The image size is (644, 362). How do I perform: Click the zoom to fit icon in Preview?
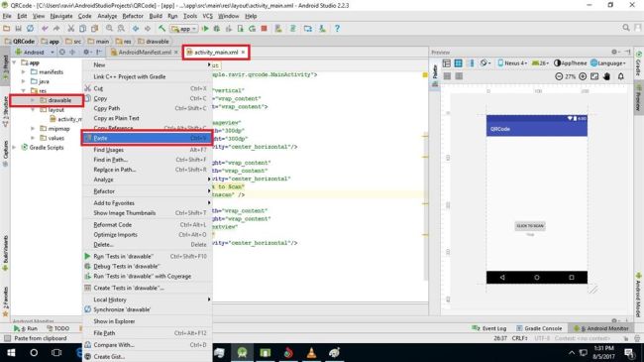(x=594, y=76)
